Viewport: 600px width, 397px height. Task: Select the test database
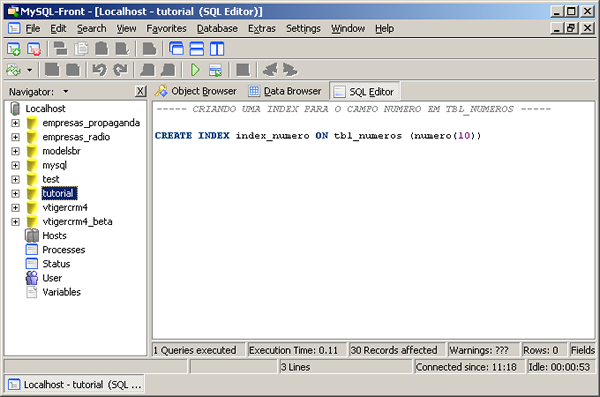coord(51,180)
